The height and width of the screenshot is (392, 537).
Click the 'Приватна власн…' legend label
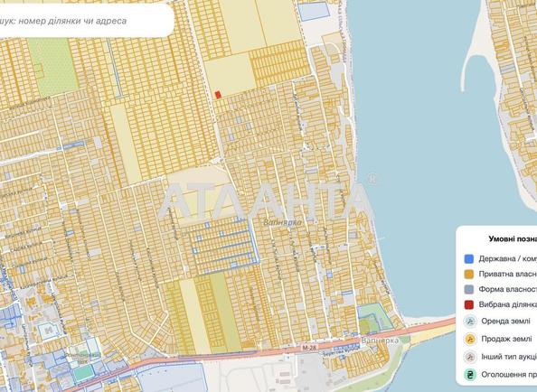pos(508,274)
